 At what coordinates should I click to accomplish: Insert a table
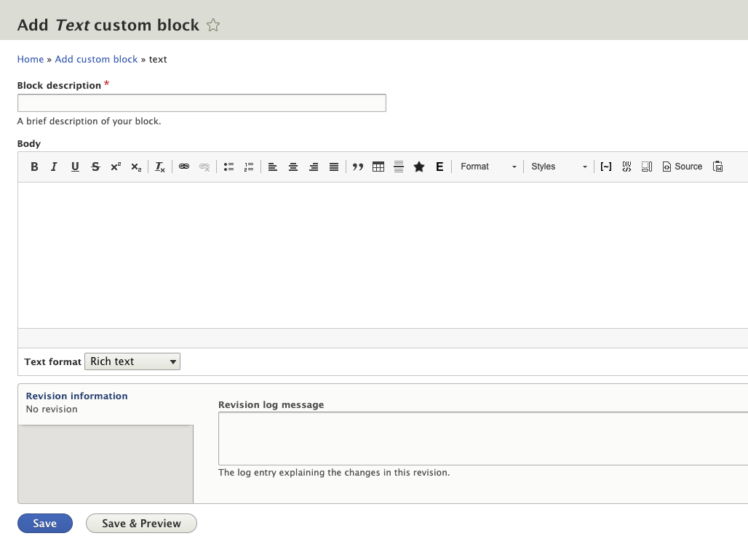click(378, 167)
